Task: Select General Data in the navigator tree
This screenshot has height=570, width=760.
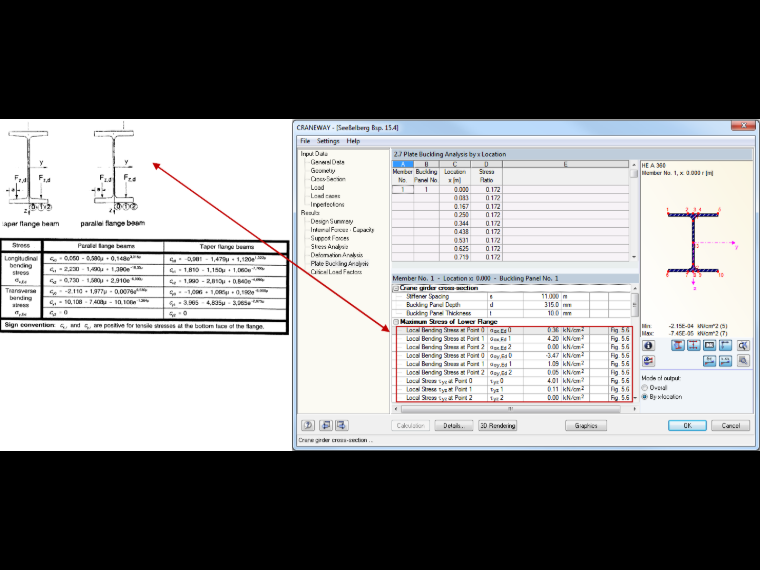Action: coord(328,162)
